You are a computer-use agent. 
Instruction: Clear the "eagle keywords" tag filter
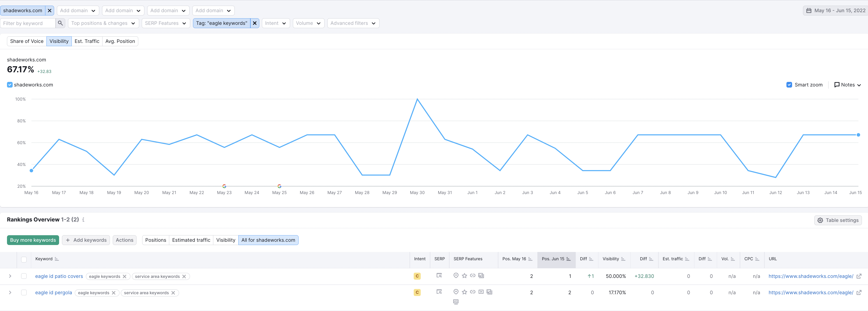tap(255, 23)
